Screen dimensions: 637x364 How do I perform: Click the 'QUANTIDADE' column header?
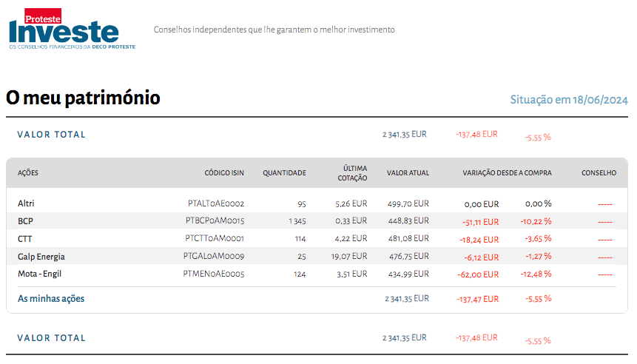[284, 173]
